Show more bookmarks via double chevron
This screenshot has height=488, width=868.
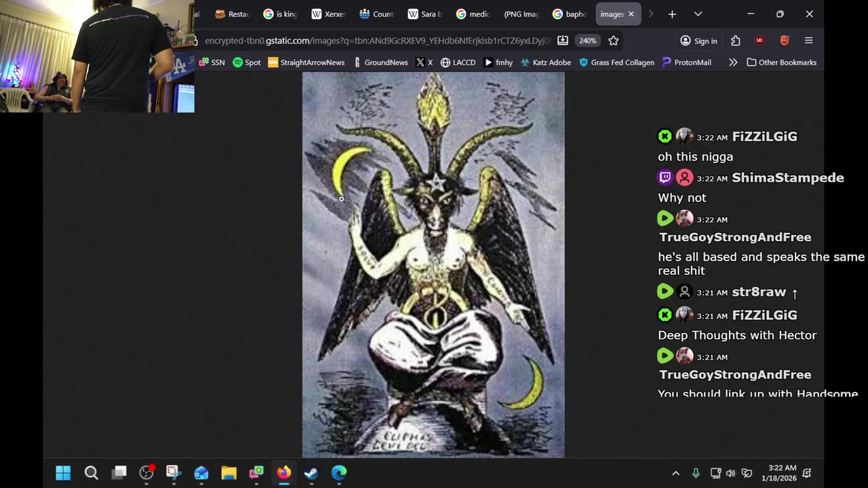point(733,62)
